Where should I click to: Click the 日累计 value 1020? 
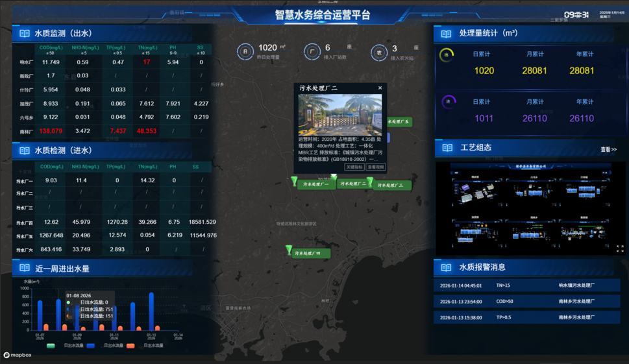point(484,71)
